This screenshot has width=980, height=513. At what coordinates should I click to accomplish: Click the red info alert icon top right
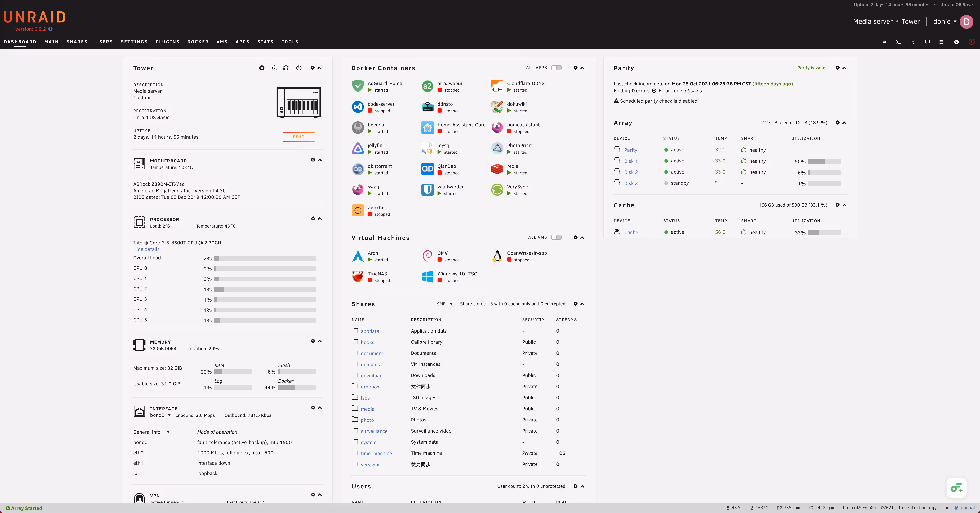pos(971,42)
